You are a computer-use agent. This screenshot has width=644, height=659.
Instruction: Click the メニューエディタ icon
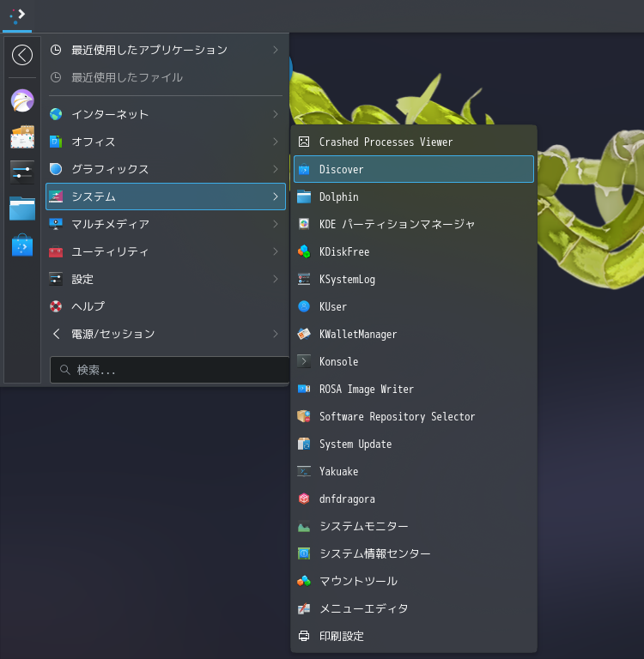304,608
